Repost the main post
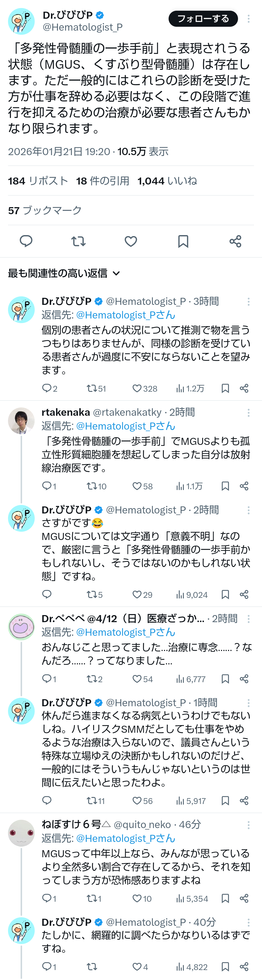The height and width of the screenshot is (980, 262). (x=78, y=241)
